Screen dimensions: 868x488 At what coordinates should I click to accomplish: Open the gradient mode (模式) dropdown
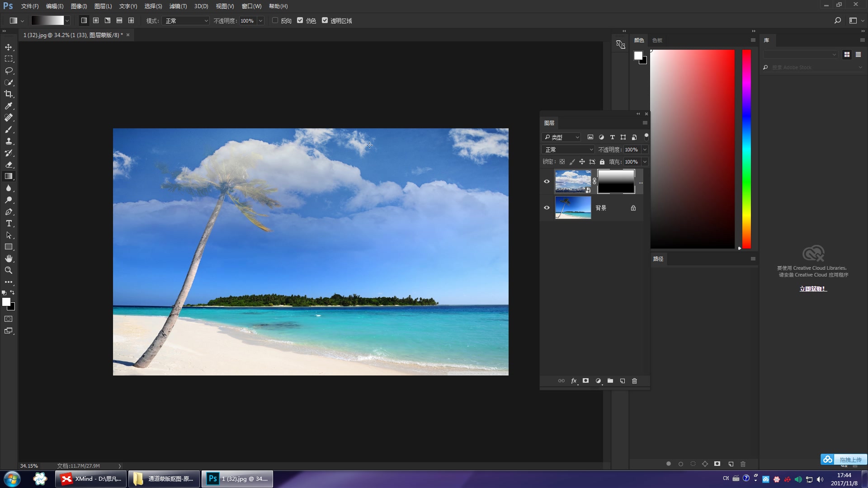click(x=186, y=21)
